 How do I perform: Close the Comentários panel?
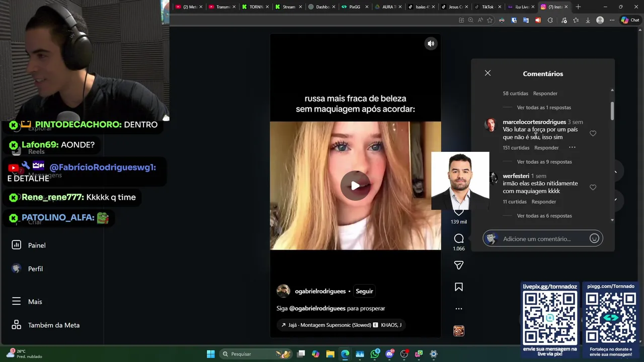point(488,73)
